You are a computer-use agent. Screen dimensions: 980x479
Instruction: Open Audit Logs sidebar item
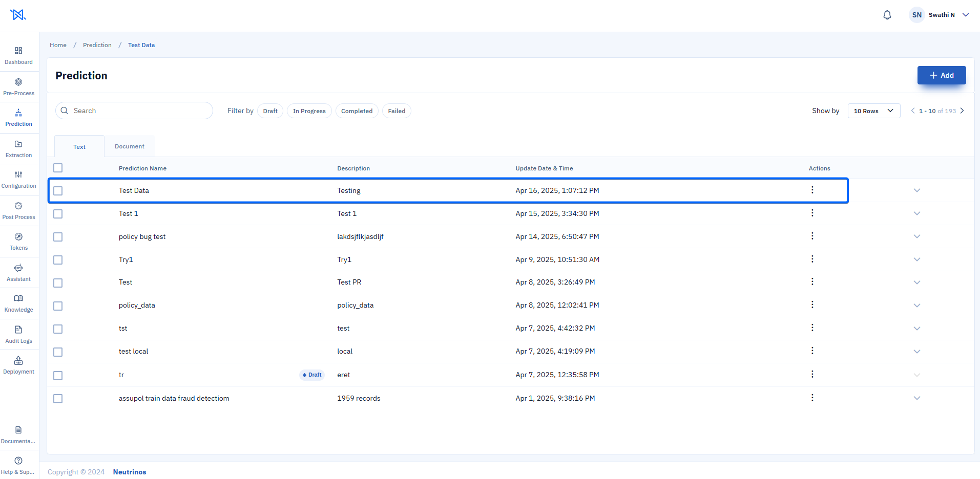pyautogui.click(x=18, y=335)
